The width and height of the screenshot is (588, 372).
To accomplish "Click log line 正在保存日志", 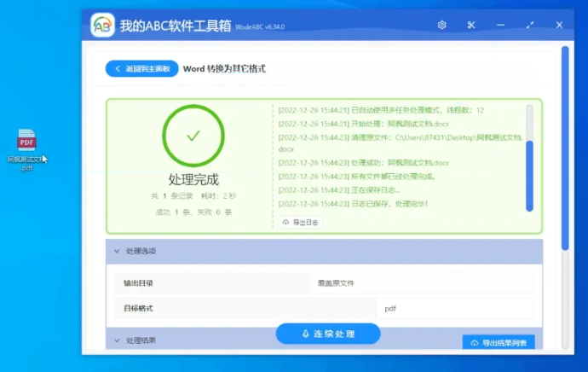I will click(339, 190).
